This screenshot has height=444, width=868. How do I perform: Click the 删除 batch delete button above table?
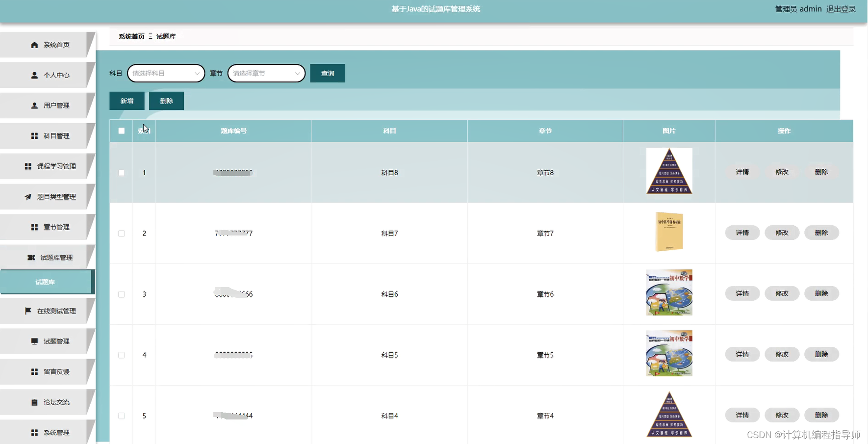167,101
